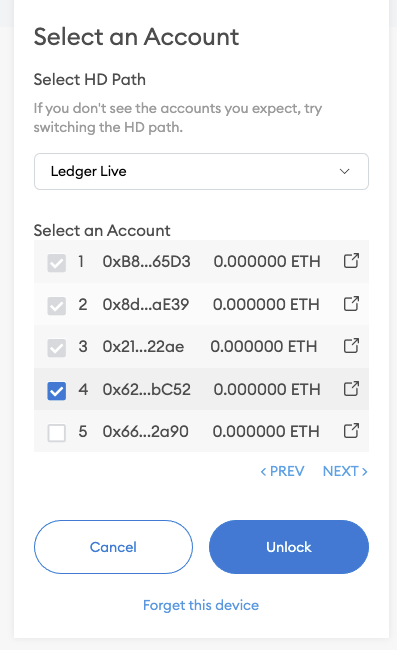Image resolution: width=397 pixels, height=650 pixels.
Task: Open explorer link icon for account 0x8d...aE39
Action: [x=351, y=304]
